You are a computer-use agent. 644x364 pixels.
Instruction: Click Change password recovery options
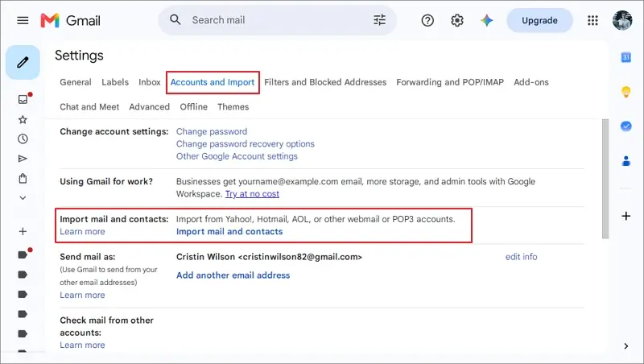(246, 144)
